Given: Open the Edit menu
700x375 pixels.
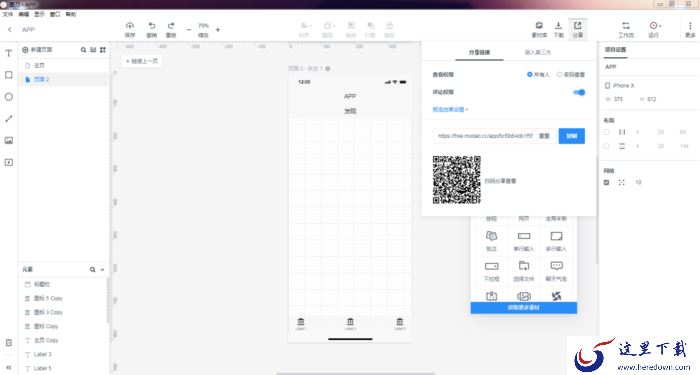Looking at the screenshot, I should tap(24, 14).
